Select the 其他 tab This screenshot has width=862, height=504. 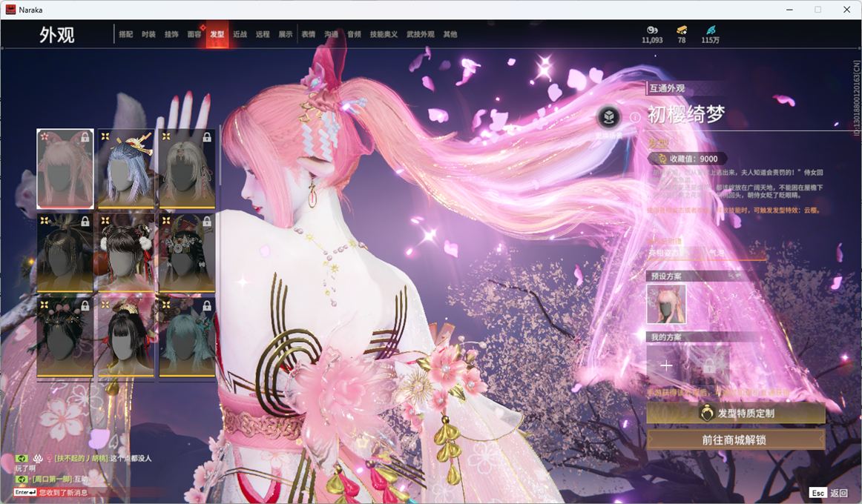pyautogui.click(x=450, y=34)
